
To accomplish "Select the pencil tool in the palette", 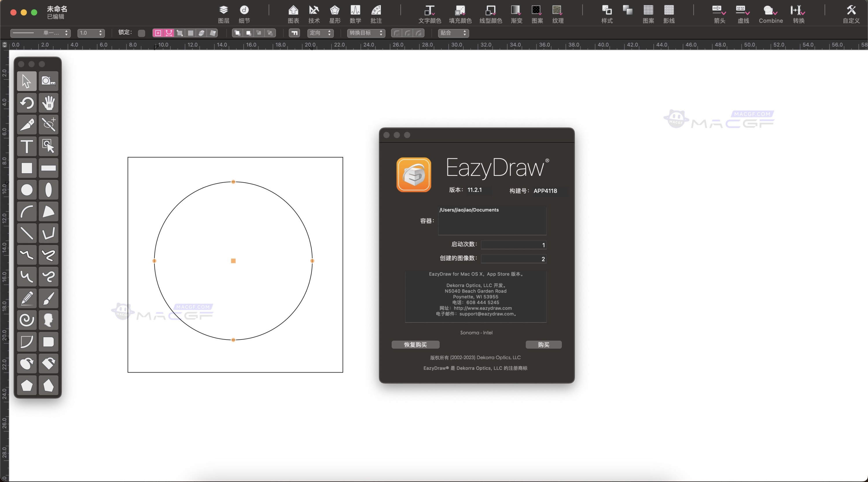I will (x=26, y=298).
